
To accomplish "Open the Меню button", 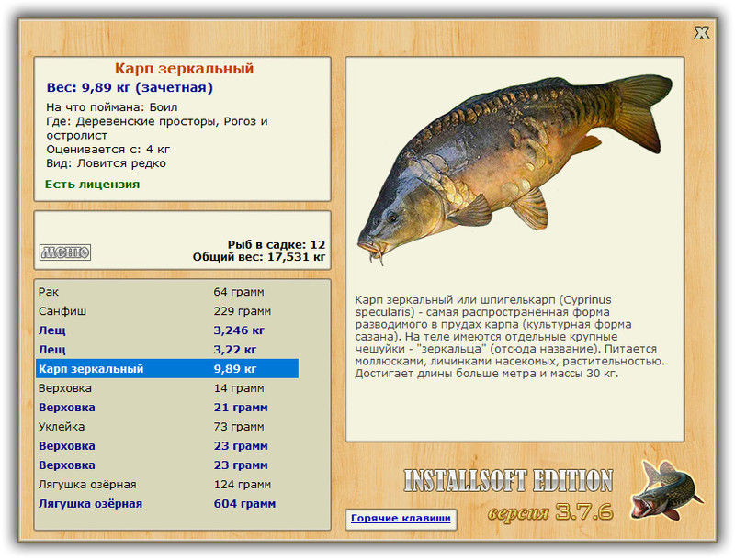I will [64, 252].
